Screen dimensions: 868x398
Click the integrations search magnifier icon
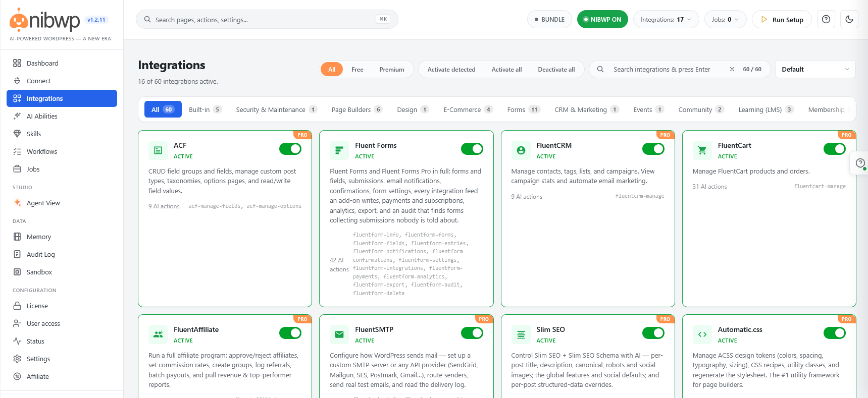pyautogui.click(x=600, y=69)
